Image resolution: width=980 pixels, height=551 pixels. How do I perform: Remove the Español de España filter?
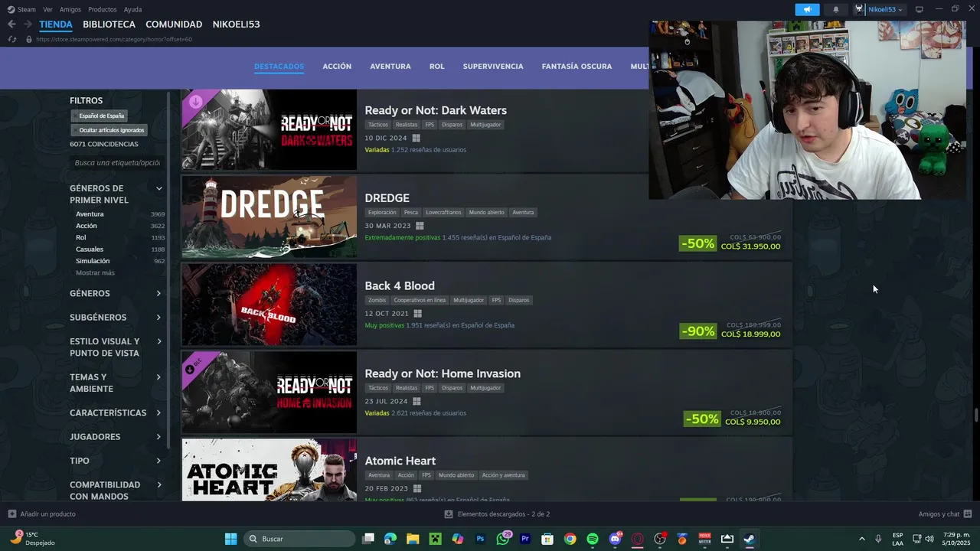click(100, 116)
